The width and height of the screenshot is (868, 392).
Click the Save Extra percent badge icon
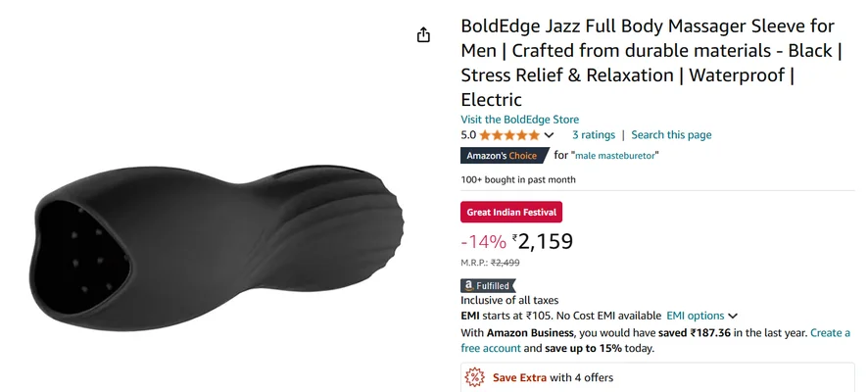[474, 377]
